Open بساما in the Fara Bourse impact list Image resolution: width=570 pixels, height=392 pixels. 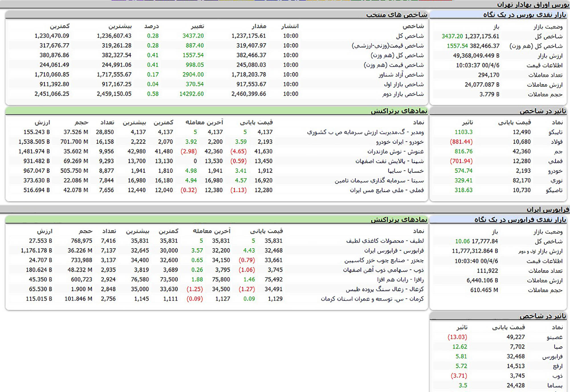(x=555, y=385)
